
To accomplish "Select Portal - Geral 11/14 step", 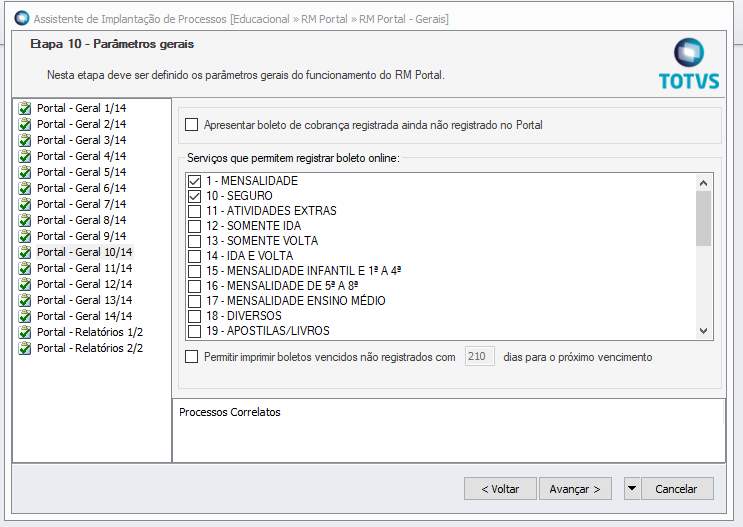I will 84,268.
